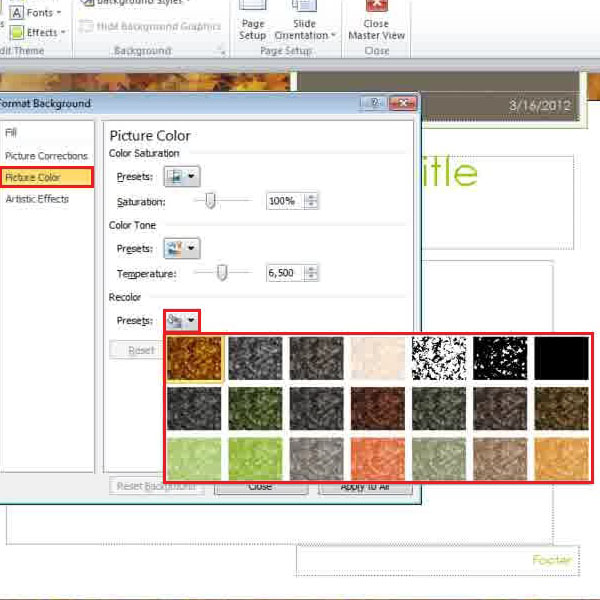This screenshot has height=600, width=600.
Task: Click the Temperature 6,500 field
Action: pos(285,273)
